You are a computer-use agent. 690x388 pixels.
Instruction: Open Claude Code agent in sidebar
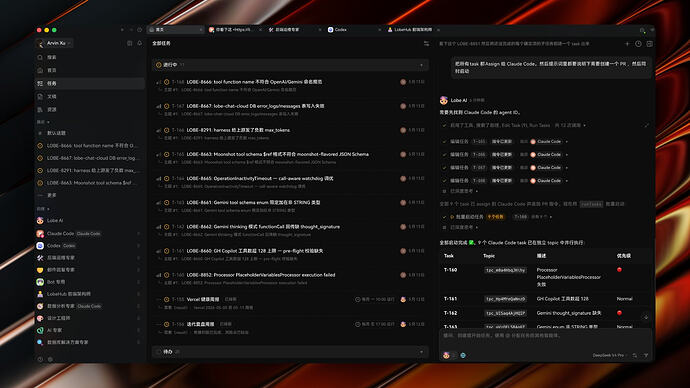(x=90, y=234)
